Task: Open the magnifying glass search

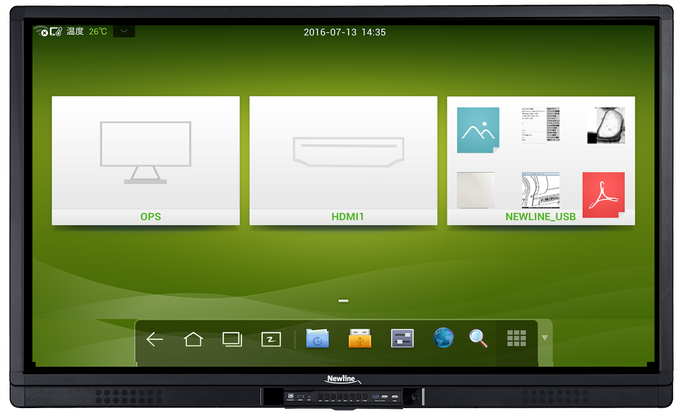Action: [478, 338]
